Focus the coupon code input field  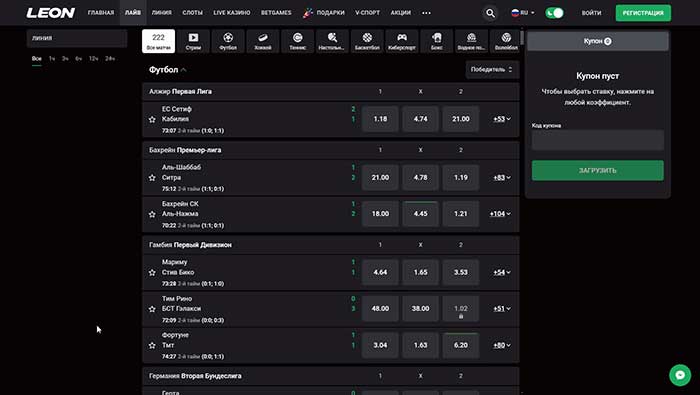click(597, 140)
